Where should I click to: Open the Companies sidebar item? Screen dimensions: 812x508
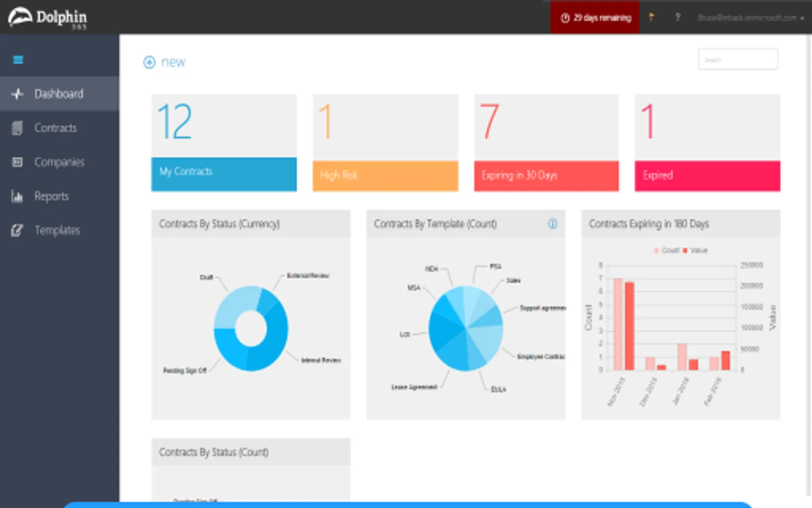(59, 162)
